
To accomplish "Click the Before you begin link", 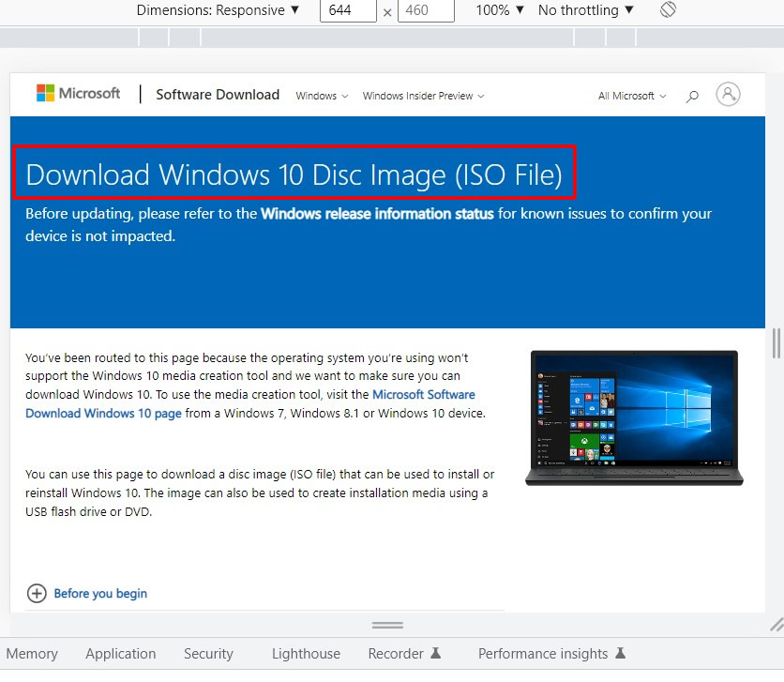I will (x=100, y=594).
